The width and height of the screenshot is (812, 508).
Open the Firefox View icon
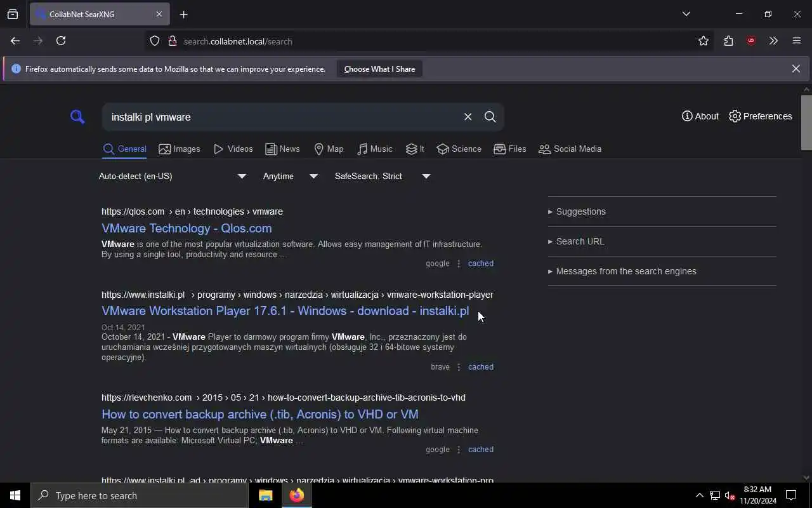pyautogui.click(x=13, y=14)
